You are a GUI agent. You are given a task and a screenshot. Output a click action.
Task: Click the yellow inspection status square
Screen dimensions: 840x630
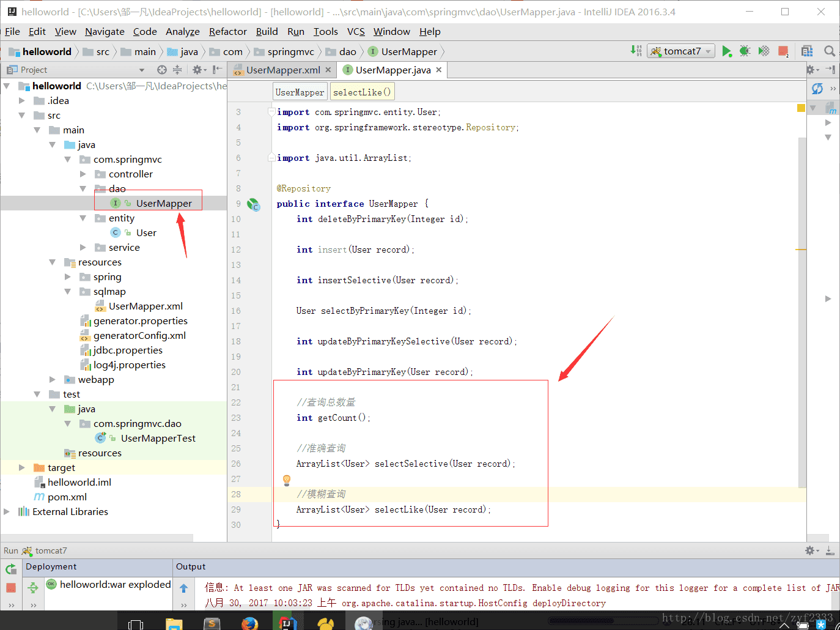801,108
